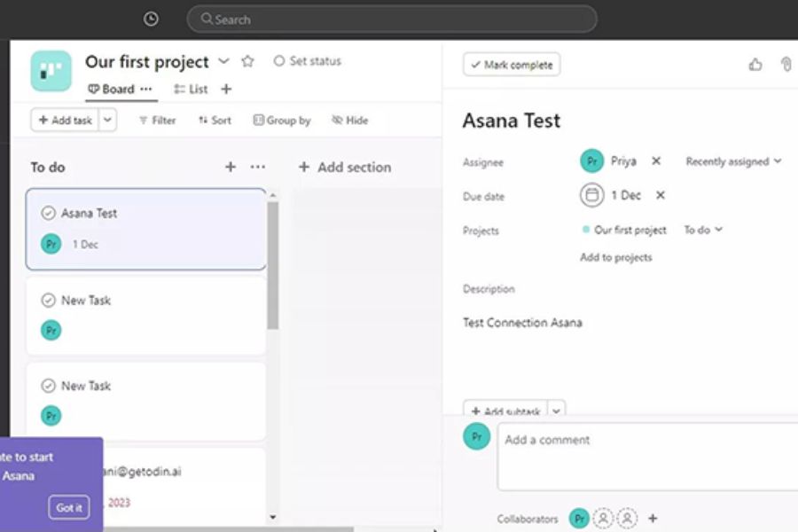The image size is (798, 532).
Task: Open the due date calendar icon
Action: (591, 195)
